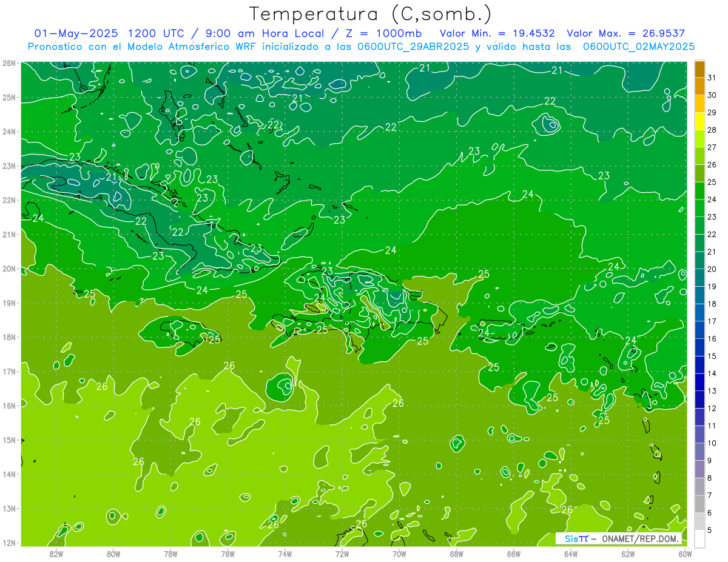Click the 82W longitude axis label
The width and height of the screenshot is (728, 562).
(56, 554)
